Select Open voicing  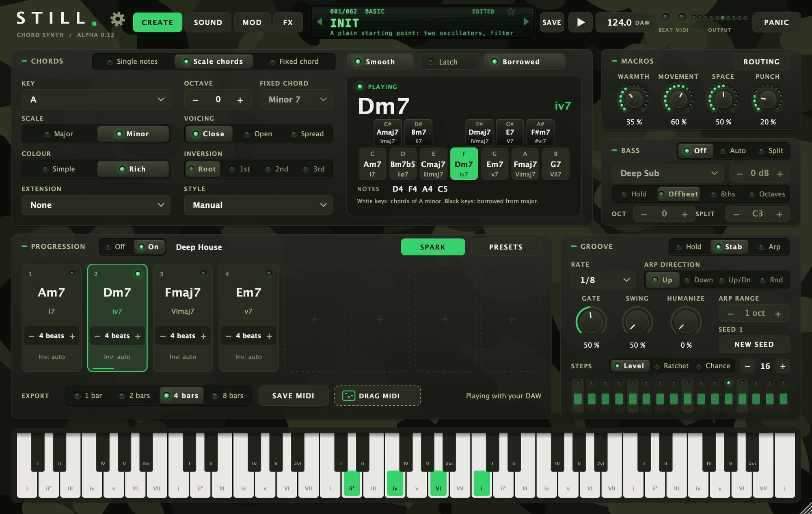point(258,134)
